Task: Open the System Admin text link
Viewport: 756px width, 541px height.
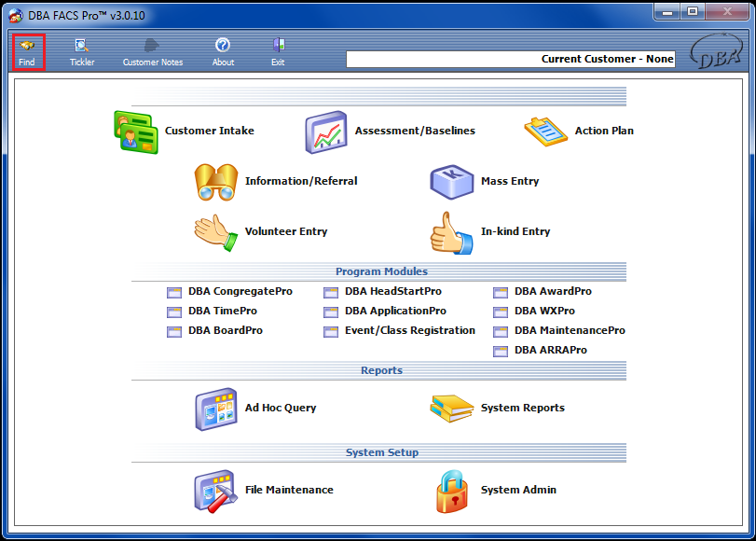Action: (x=518, y=490)
